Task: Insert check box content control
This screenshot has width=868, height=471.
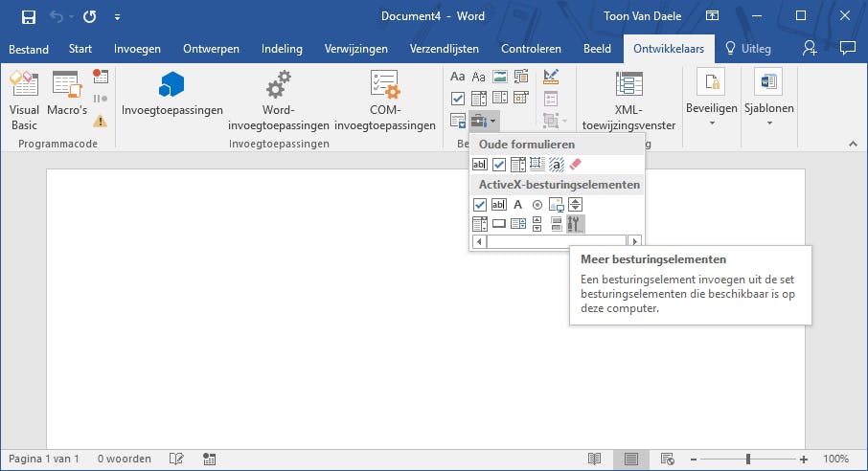Action: click(x=457, y=99)
